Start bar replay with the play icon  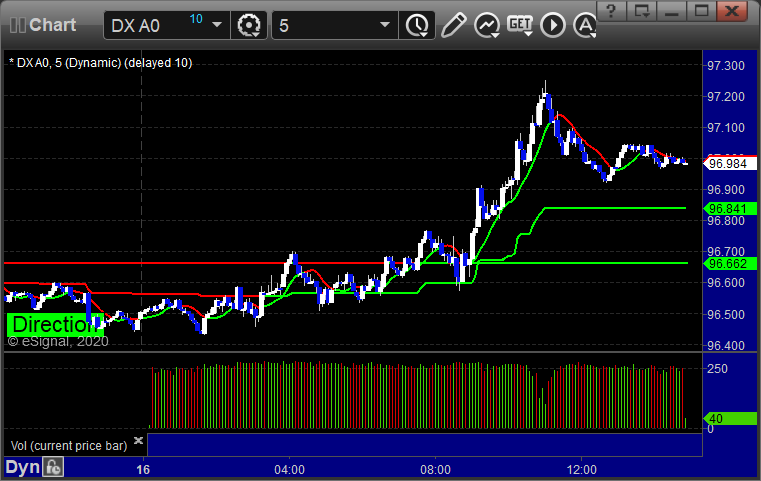553,25
